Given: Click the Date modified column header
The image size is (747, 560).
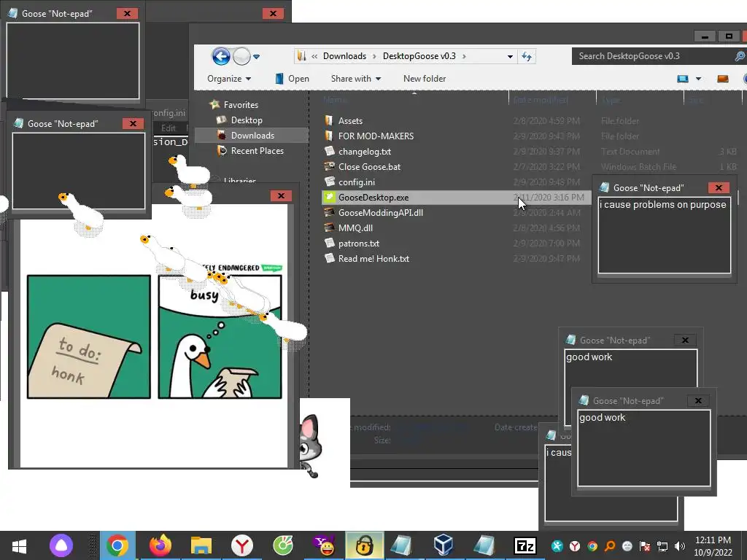Looking at the screenshot, I should [541, 100].
